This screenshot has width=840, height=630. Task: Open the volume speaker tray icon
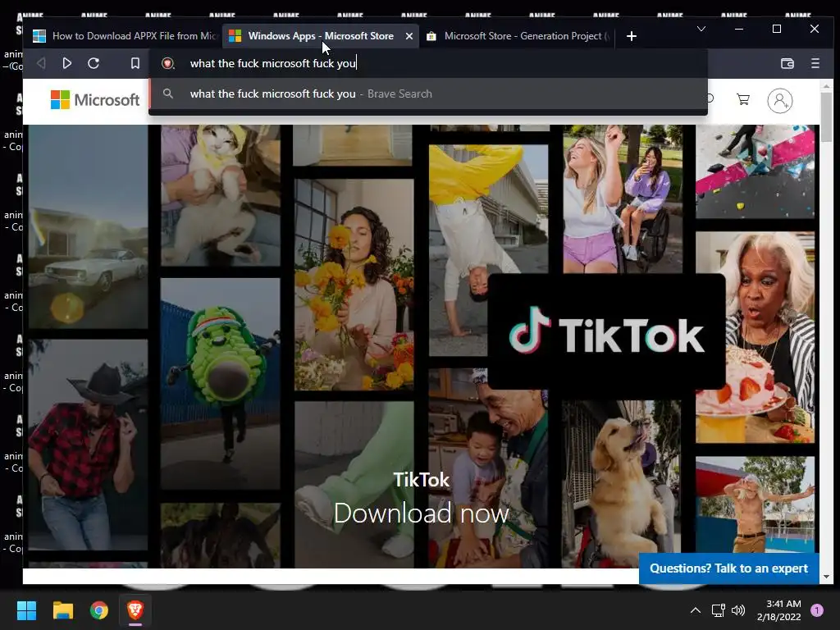738,610
